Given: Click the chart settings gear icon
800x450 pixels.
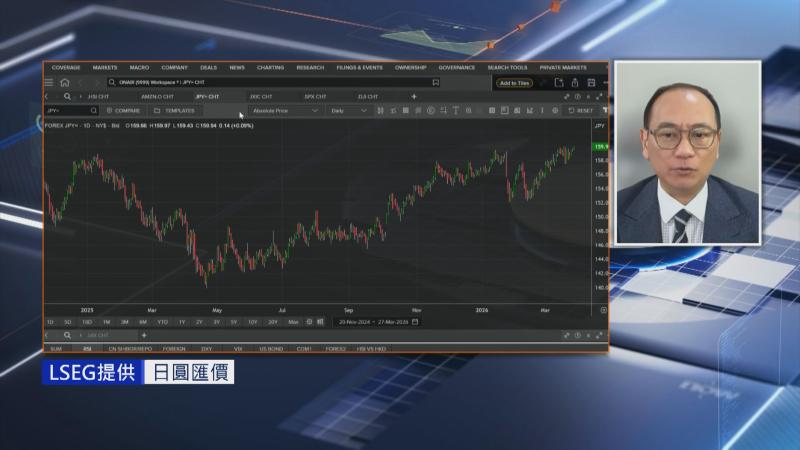Looking at the screenshot, I should coord(555,110).
